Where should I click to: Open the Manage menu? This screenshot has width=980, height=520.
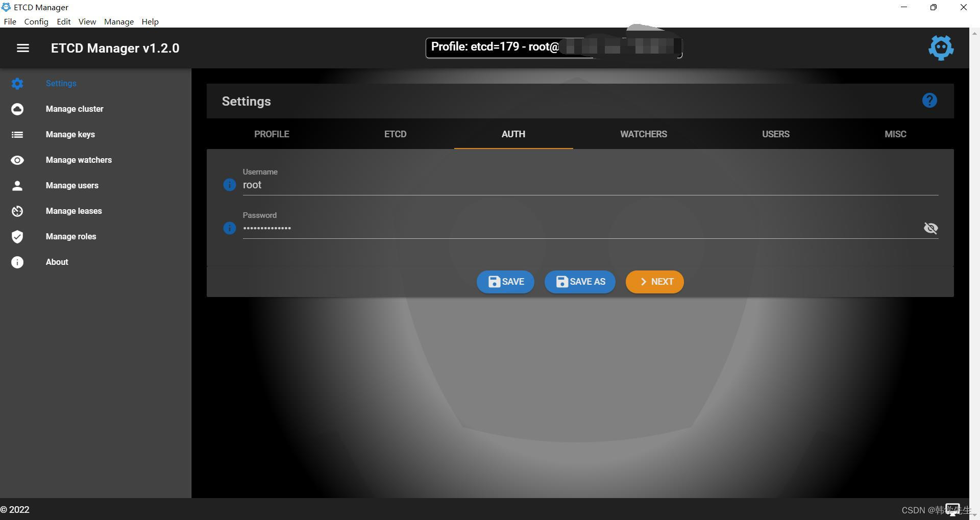pyautogui.click(x=119, y=21)
